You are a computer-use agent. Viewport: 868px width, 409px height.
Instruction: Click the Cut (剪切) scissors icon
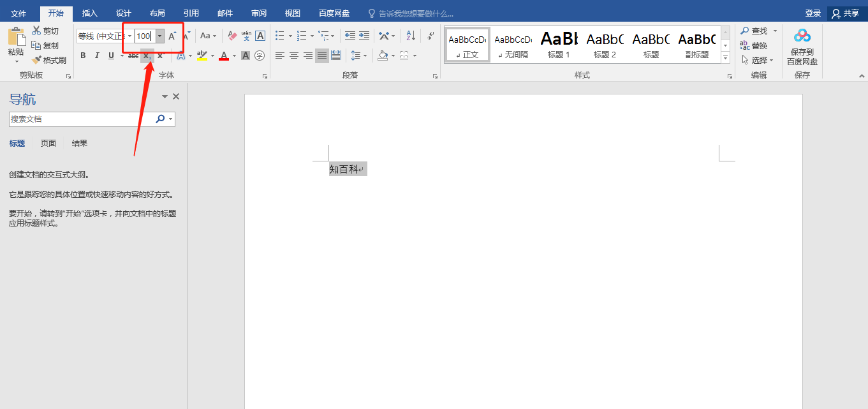36,31
